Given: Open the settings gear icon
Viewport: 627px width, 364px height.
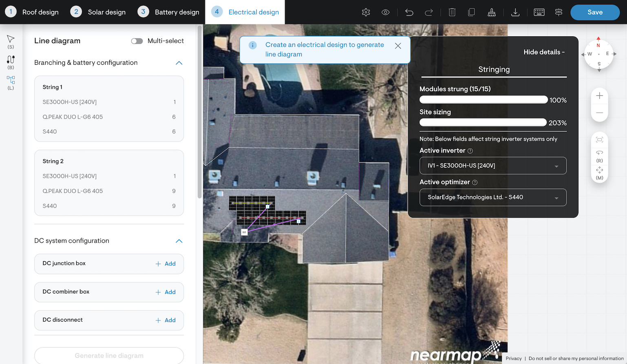Looking at the screenshot, I should (x=366, y=12).
